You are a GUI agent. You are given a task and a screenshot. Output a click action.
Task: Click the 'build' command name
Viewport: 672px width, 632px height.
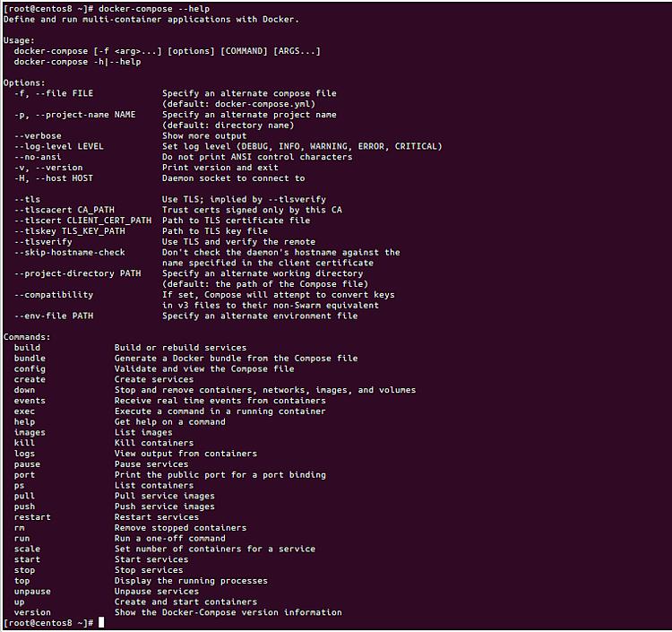27,348
